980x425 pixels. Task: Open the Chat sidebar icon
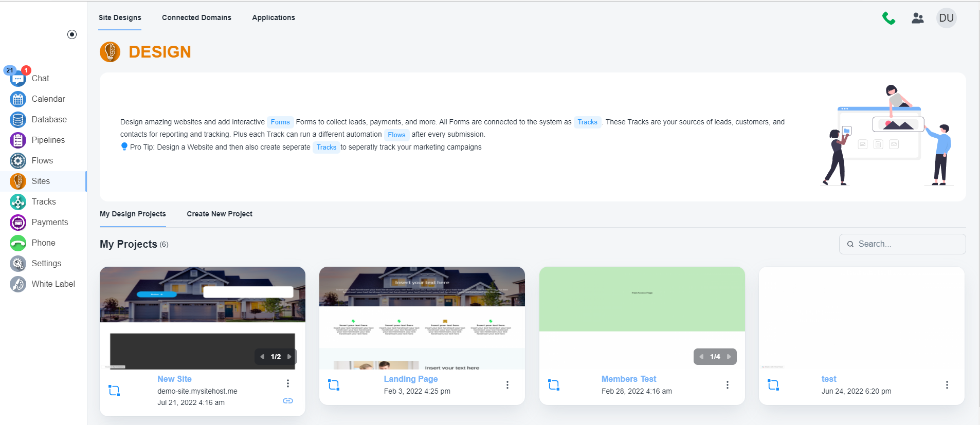coord(18,79)
